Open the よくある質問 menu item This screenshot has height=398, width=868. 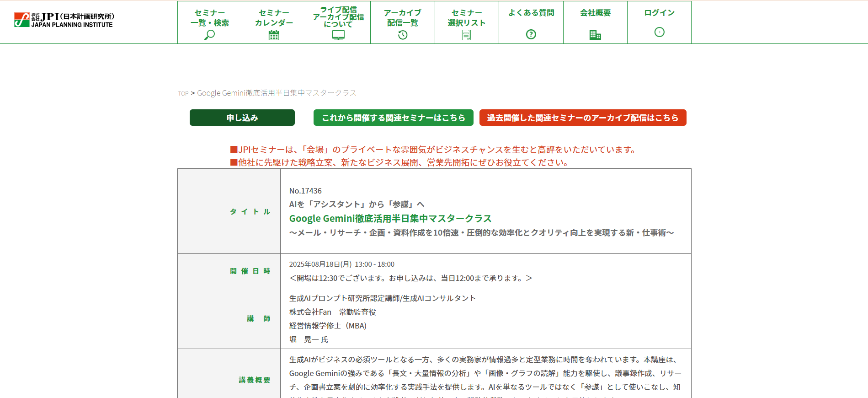coord(531,22)
